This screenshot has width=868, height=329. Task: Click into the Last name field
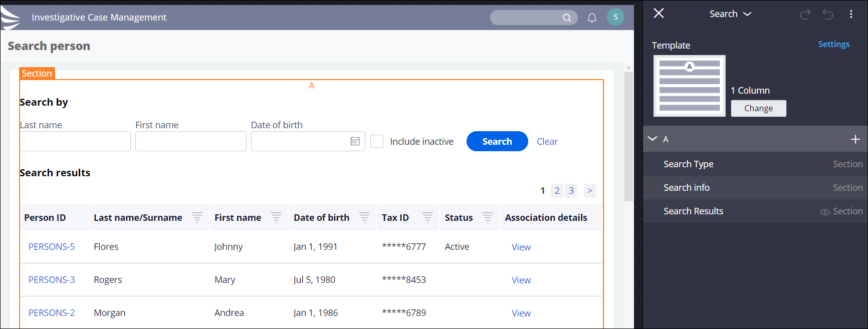click(x=75, y=141)
